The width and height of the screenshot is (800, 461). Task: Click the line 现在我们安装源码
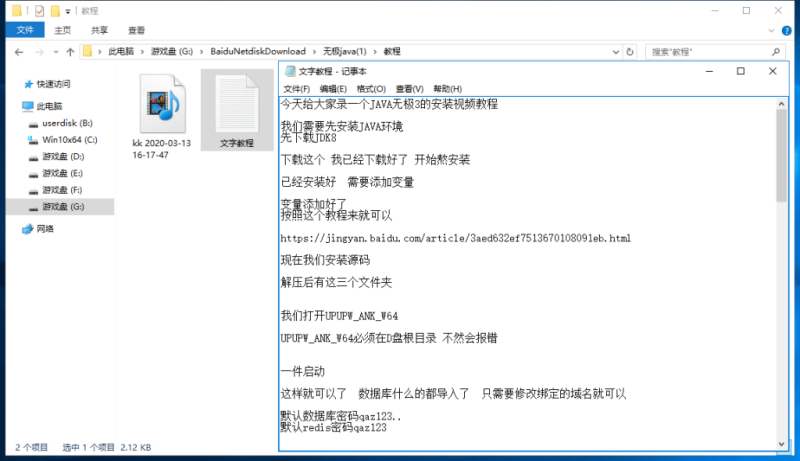325,260
